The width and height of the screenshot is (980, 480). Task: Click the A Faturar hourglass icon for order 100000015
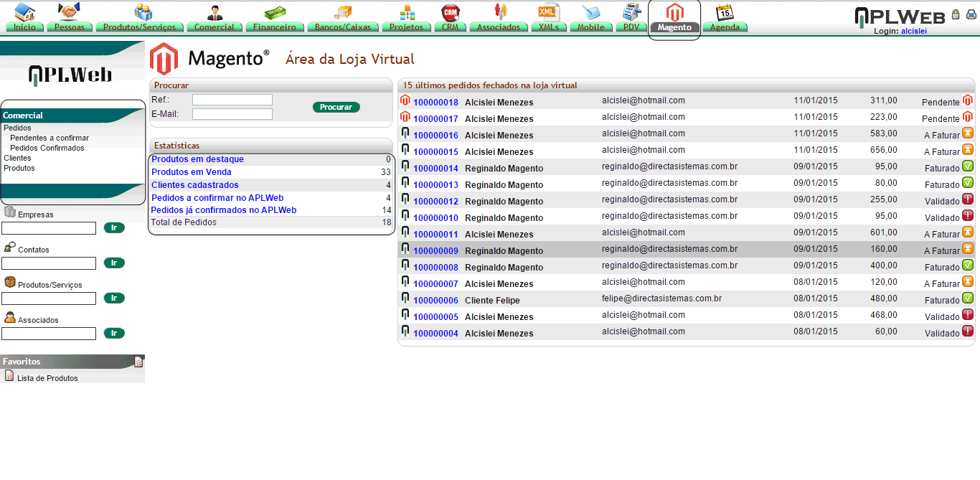click(968, 149)
